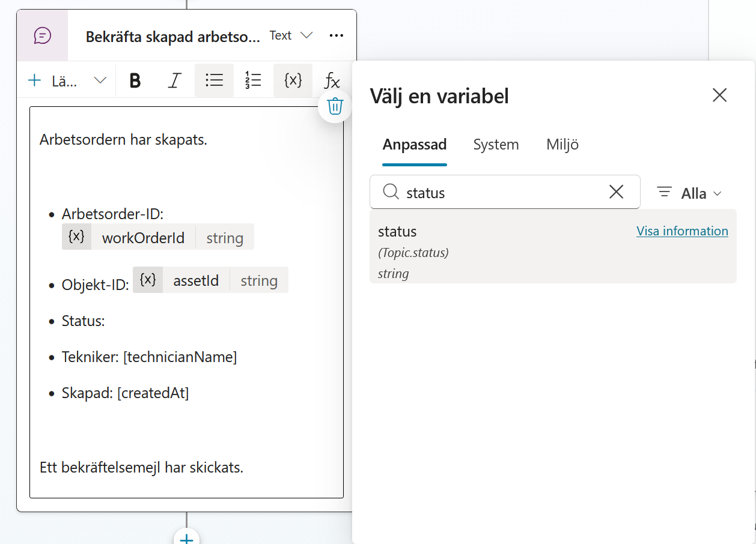Click the (Topic.status) variable path text
The width and height of the screenshot is (756, 544).
[x=413, y=253]
